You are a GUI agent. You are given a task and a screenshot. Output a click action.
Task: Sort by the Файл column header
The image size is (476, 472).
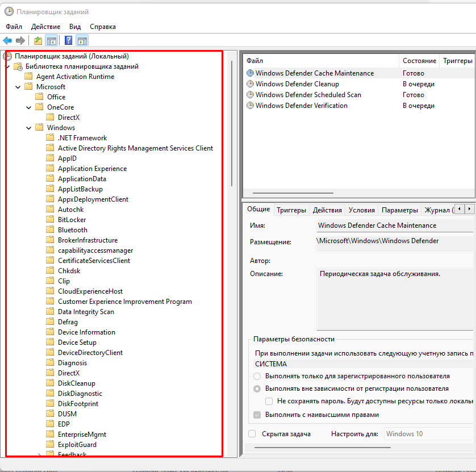point(321,61)
